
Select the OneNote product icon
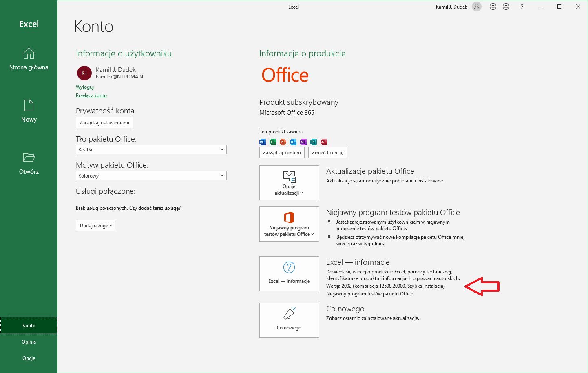pyautogui.click(x=303, y=142)
